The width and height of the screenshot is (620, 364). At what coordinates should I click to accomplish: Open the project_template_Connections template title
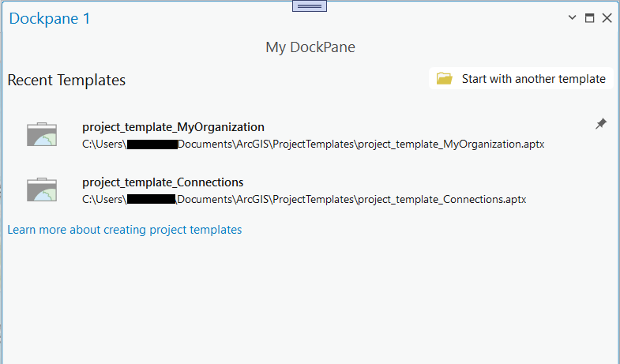tap(163, 182)
